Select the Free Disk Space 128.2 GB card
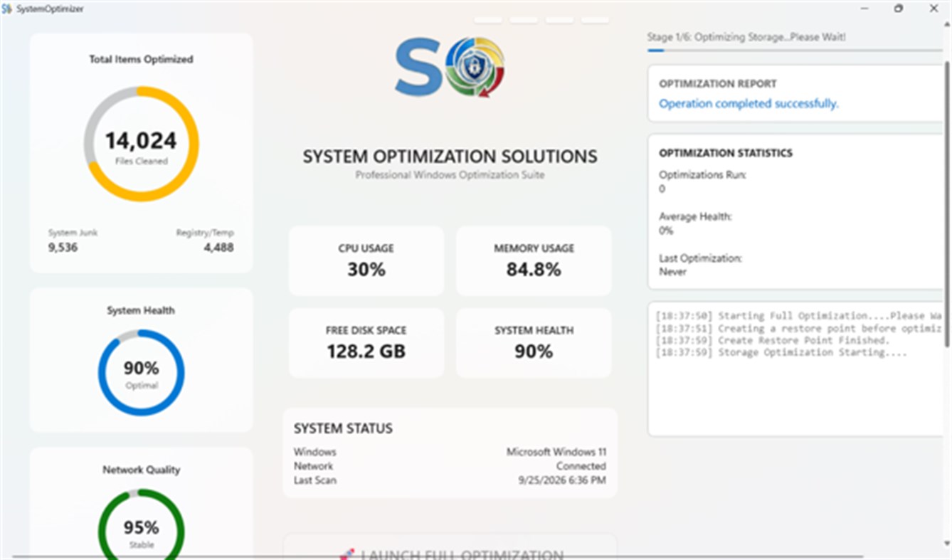 366,342
